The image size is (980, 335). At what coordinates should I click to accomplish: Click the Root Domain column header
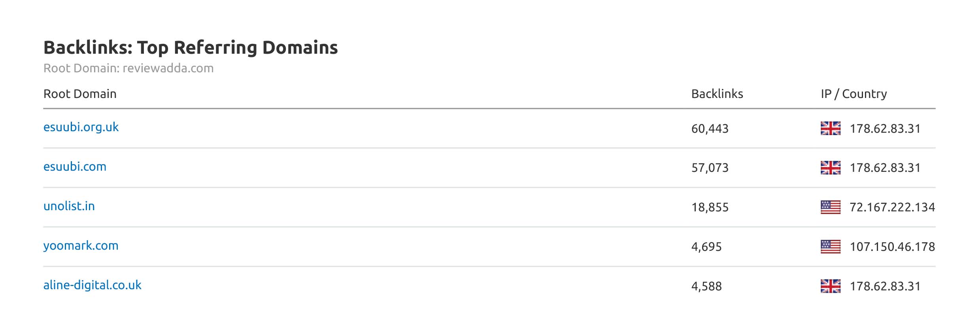80,94
